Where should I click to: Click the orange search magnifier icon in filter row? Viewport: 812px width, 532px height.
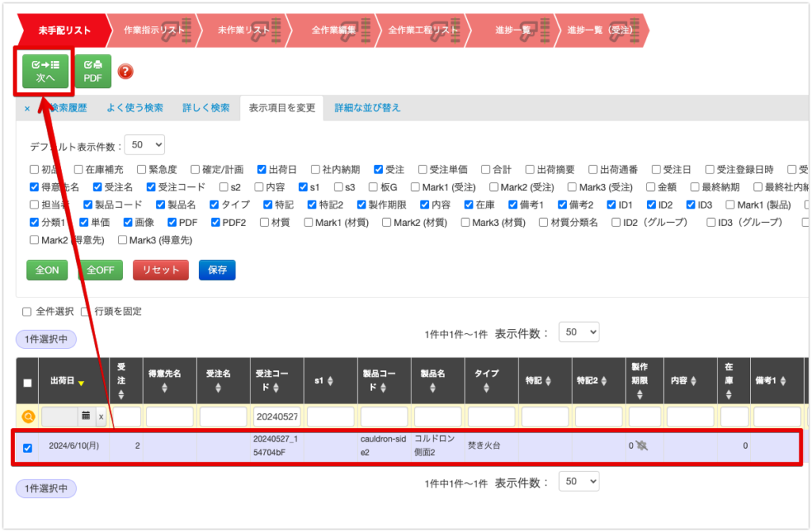point(29,416)
